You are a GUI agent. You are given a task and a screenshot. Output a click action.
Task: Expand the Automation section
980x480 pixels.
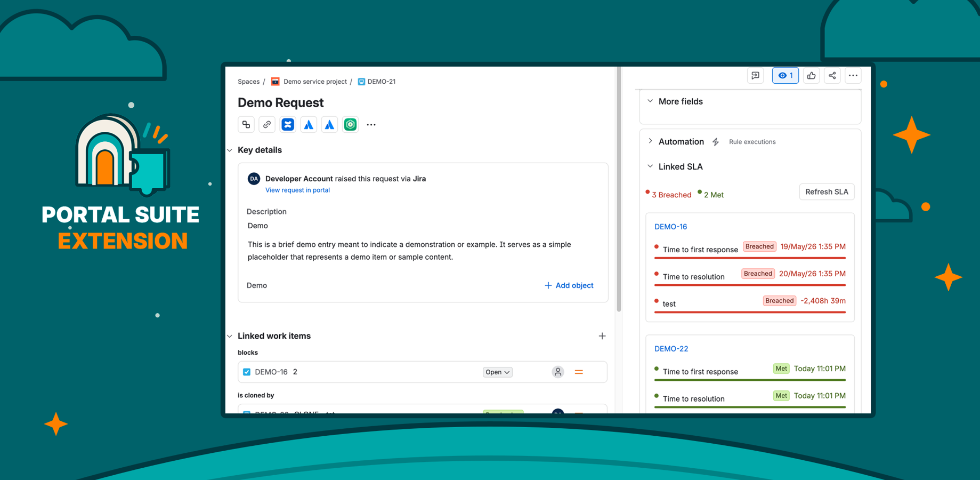click(x=650, y=141)
